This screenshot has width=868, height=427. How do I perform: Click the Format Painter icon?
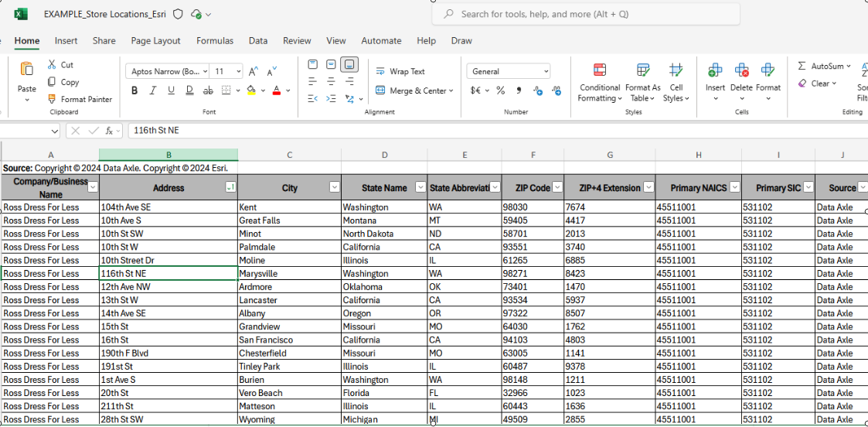[x=52, y=99]
